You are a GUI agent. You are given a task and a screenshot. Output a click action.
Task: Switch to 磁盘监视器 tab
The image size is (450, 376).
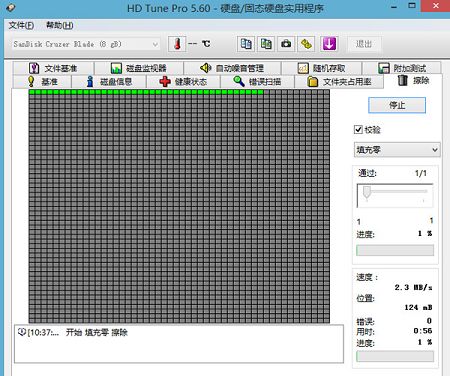139,68
